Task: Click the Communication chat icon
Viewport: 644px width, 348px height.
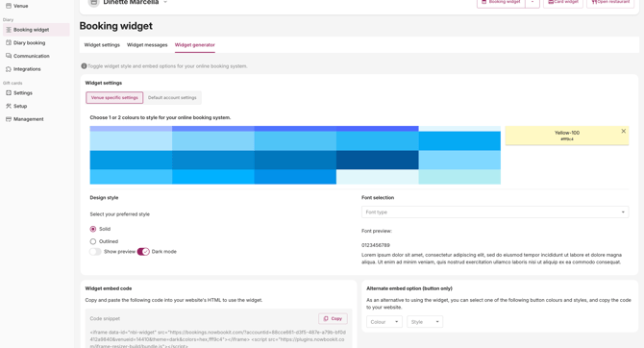Action: [x=9, y=56]
